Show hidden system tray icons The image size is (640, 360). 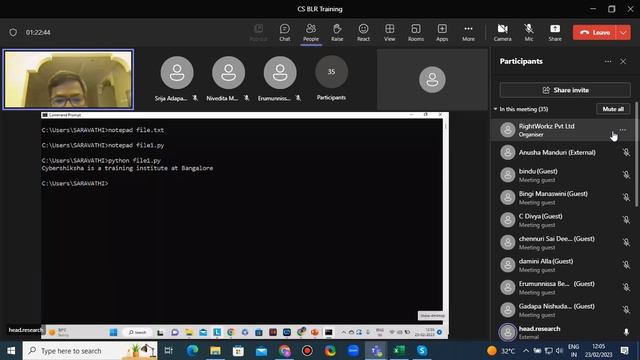coord(526,351)
